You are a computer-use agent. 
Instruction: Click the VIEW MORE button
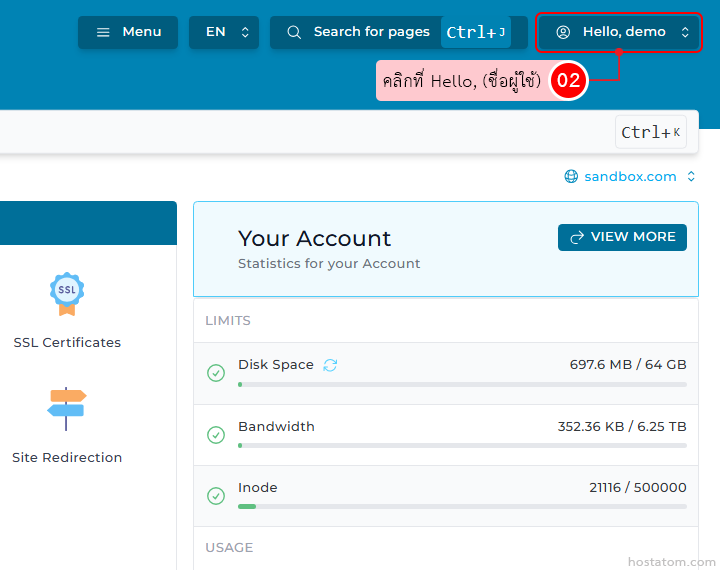(x=622, y=237)
